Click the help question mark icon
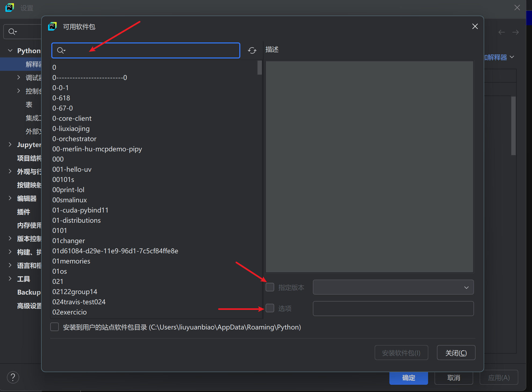Screen dimensions: 532x392 pyautogui.click(x=13, y=378)
